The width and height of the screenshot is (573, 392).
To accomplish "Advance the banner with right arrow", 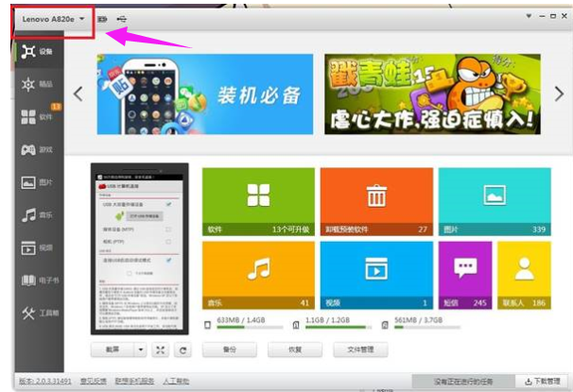I will click(558, 94).
